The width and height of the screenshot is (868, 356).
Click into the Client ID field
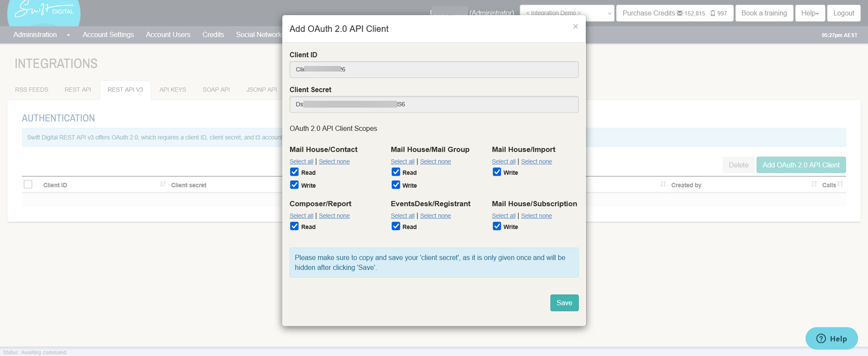[434, 69]
